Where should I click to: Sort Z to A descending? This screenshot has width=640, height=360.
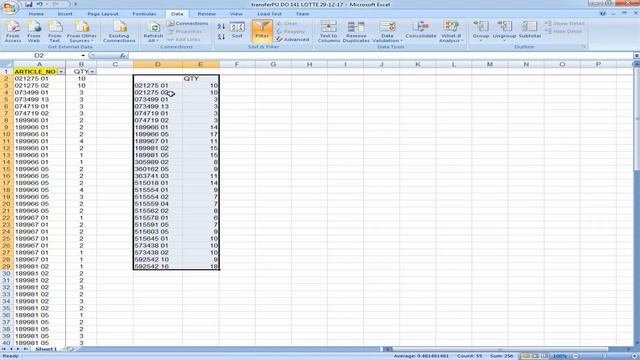coord(221,37)
